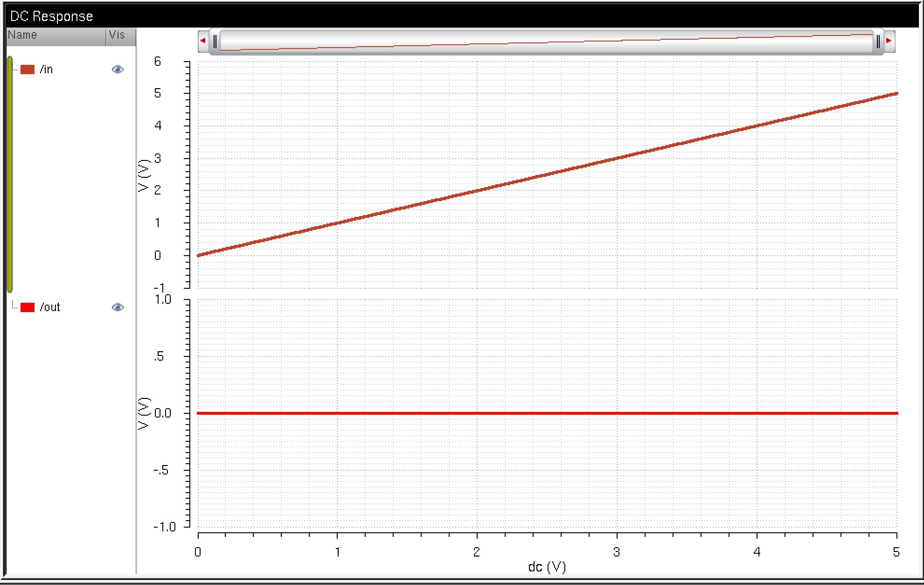This screenshot has width=924, height=585.
Task: Toggle visibility eye for /out trace
Action: pos(118,307)
